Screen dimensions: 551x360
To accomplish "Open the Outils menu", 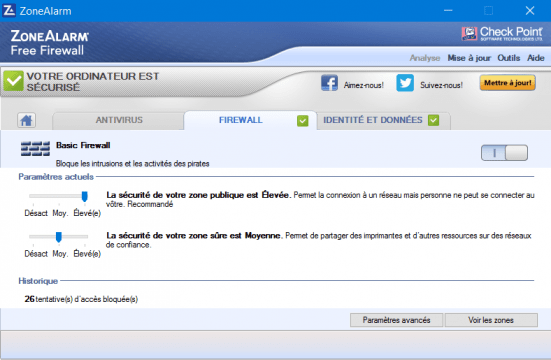I will (508, 58).
